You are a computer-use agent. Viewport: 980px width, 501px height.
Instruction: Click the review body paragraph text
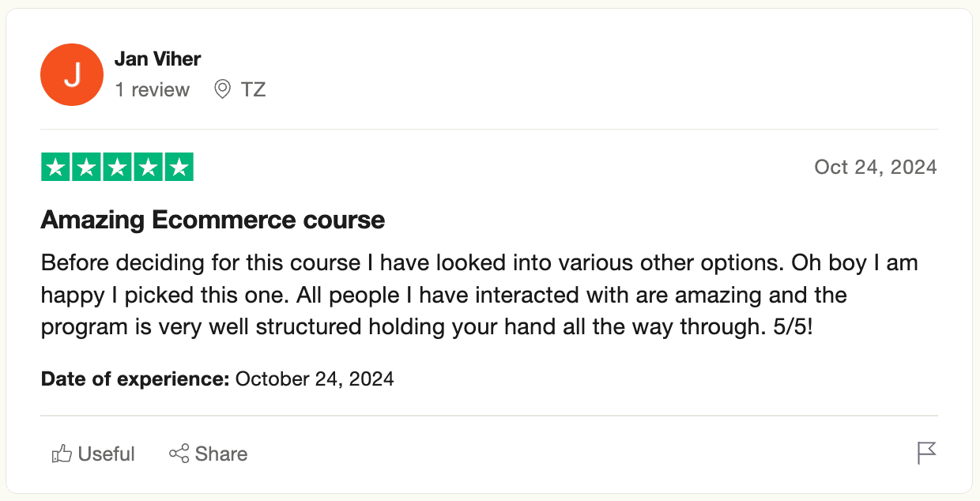point(443,295)
